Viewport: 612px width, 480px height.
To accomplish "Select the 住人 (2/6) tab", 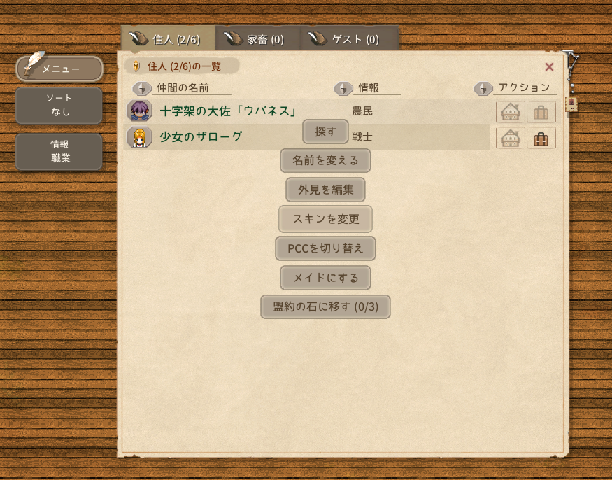I will click(166, 39).
